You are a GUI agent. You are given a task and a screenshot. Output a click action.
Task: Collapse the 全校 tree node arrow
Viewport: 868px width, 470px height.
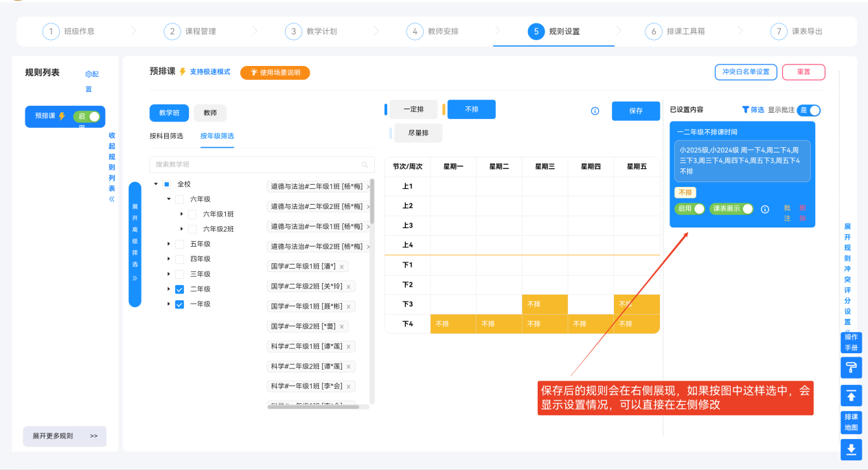pos(156,184)
